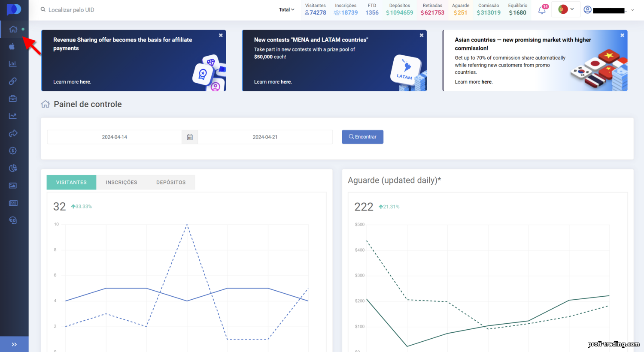
Task: Open the briefcase sidebar icon
Action: pyautogui.click(x=13, y=99)
